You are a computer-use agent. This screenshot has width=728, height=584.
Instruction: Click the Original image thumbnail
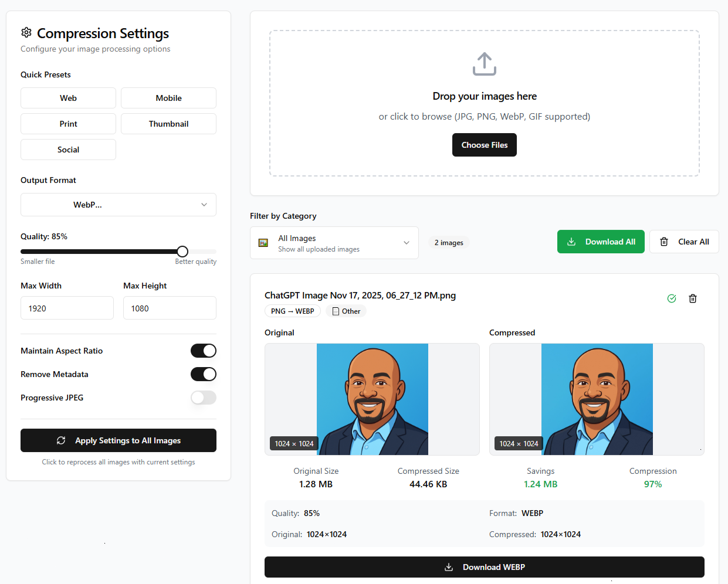coord(372,399)
